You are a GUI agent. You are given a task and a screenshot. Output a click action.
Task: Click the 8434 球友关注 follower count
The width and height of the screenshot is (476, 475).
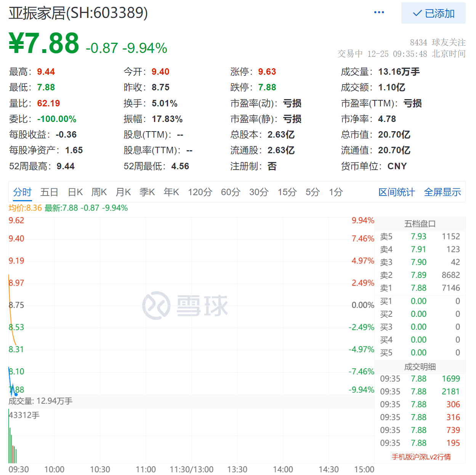point(438,42)
